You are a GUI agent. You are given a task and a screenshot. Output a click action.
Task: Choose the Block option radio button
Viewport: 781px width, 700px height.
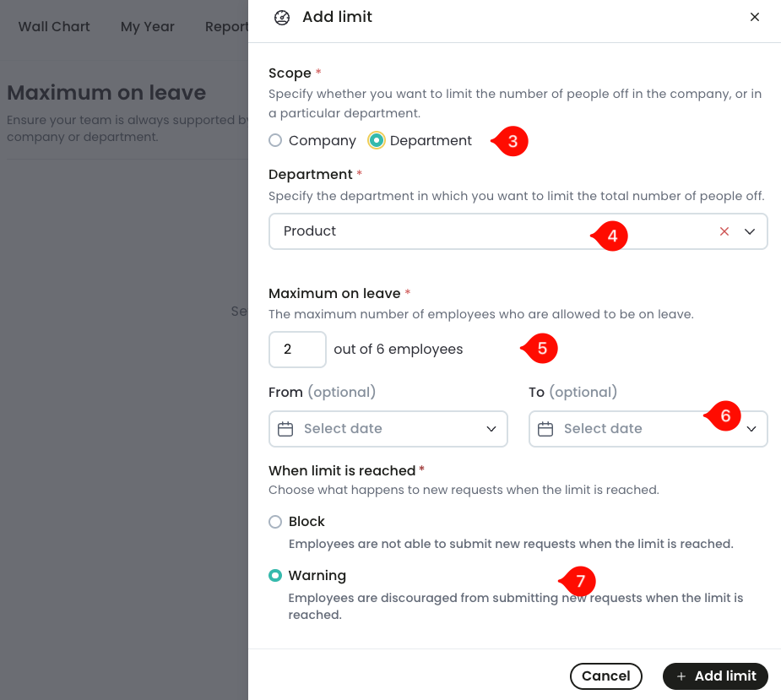(x=275, y=522)
